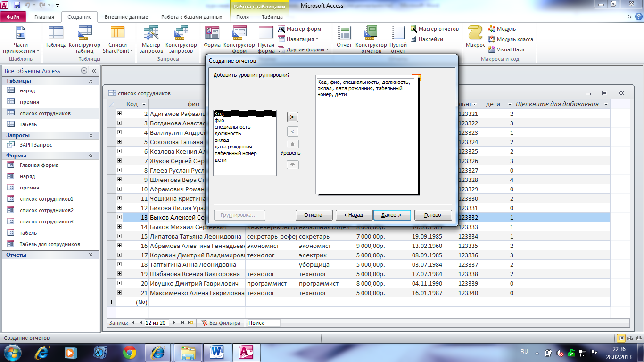644x362 pixels.
Task: Finish wizard with Готово button
Action: click(433, 215)
